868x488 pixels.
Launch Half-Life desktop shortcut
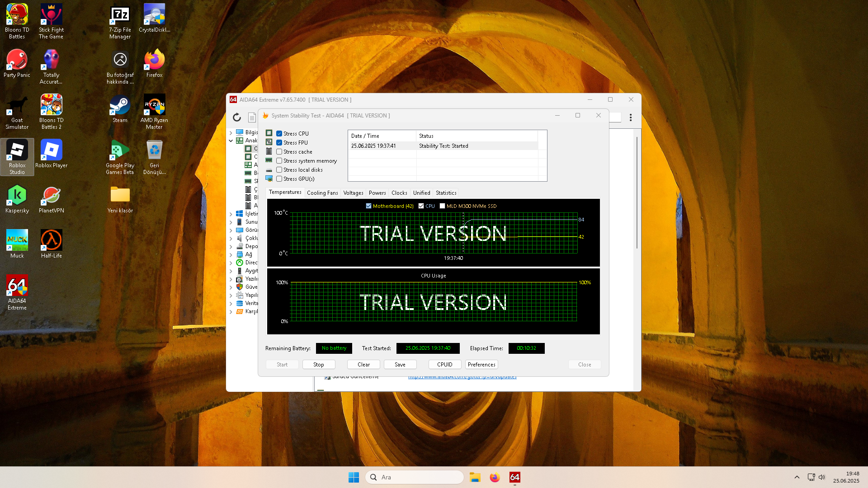[51, 244]
